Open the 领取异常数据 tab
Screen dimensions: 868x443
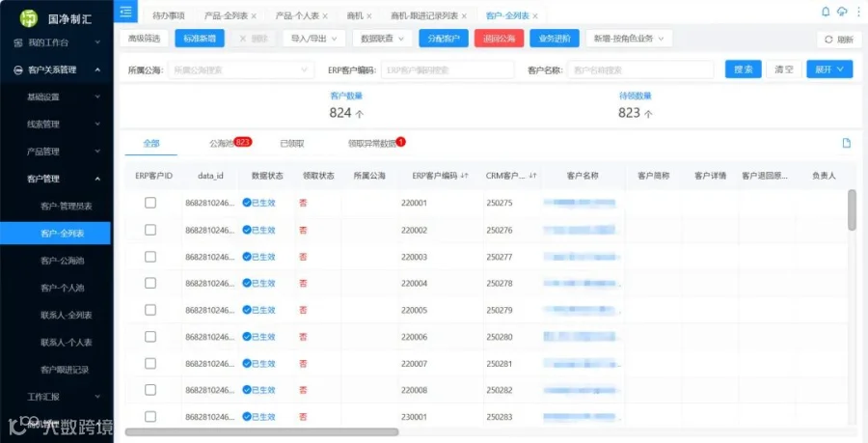point(376,144)
